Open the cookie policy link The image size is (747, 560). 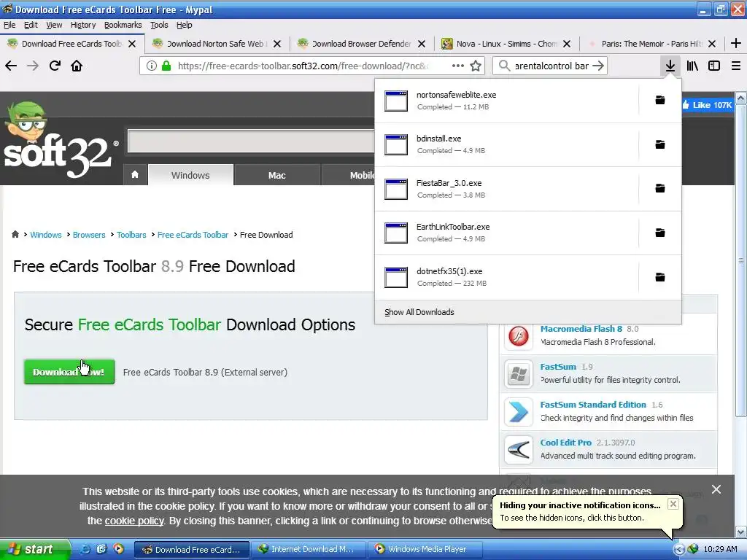(x=134, y=521)
